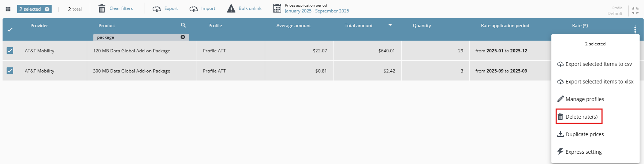Viewport: 644px width, 164px height.
Task: Open the grid view icon
Action: click(x=8, y=9)
